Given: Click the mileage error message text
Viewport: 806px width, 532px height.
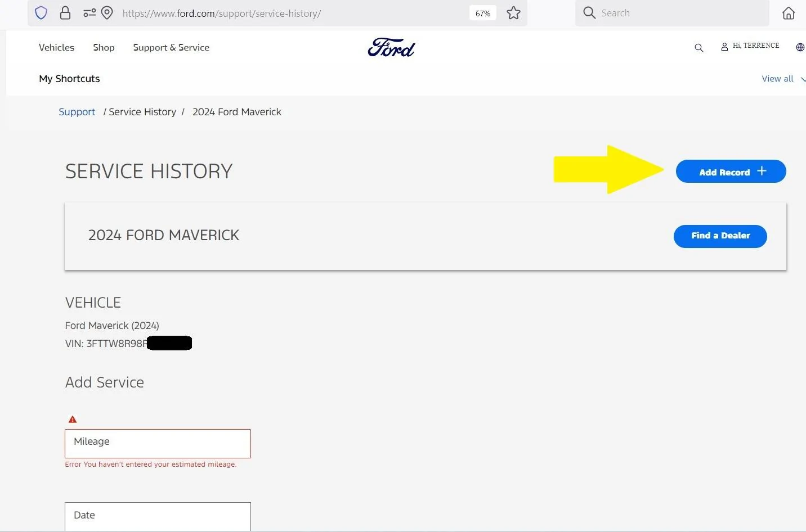Looking at the screenshot, I should tap(150, 465).
